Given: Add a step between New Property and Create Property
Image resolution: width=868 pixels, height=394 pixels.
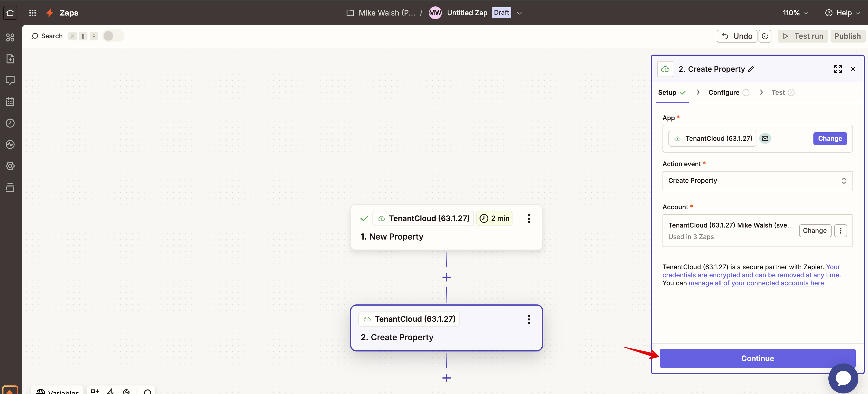Looking at the screenshot, I should point(447,277).
